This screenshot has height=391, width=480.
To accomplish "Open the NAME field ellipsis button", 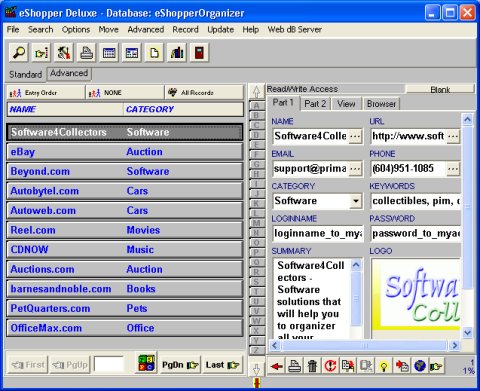I will coord(355,136).
